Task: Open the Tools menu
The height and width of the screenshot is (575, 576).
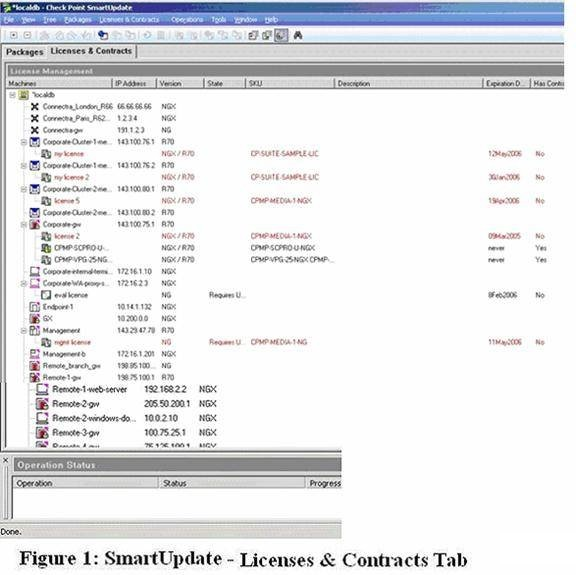Action: coord(219,20)
